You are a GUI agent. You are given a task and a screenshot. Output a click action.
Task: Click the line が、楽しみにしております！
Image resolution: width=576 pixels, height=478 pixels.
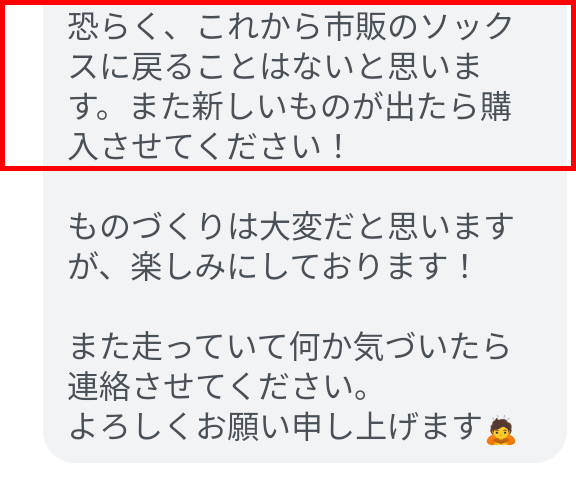click(270, 266)
